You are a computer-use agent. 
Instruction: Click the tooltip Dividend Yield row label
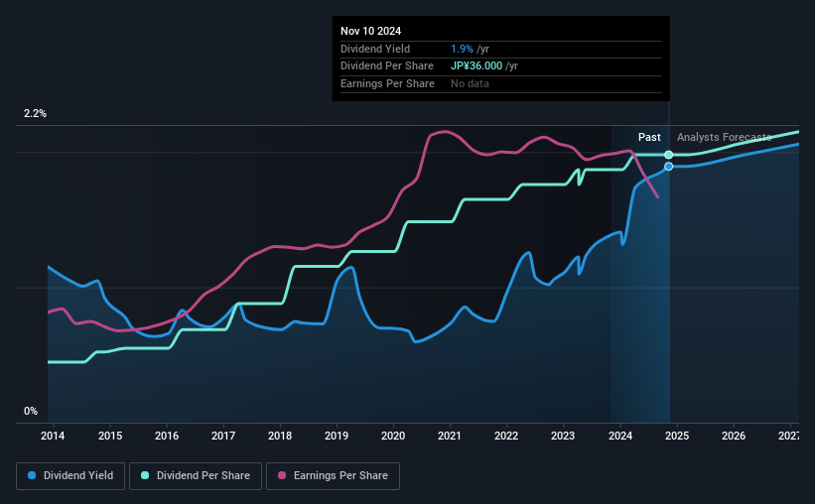[375, 49]
